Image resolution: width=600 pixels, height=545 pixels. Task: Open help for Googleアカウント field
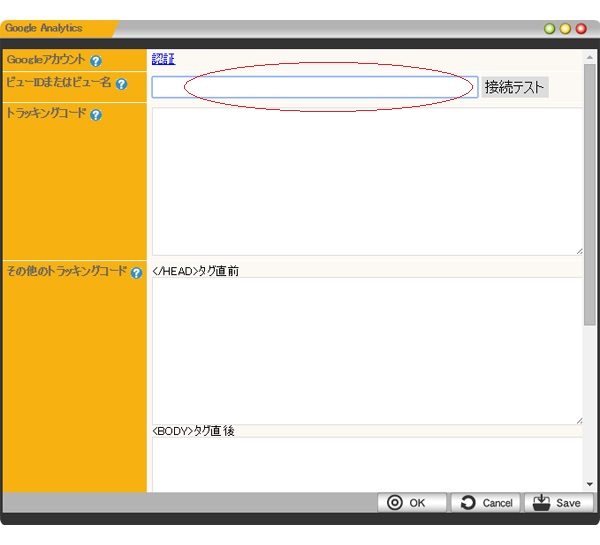[96, 61]
